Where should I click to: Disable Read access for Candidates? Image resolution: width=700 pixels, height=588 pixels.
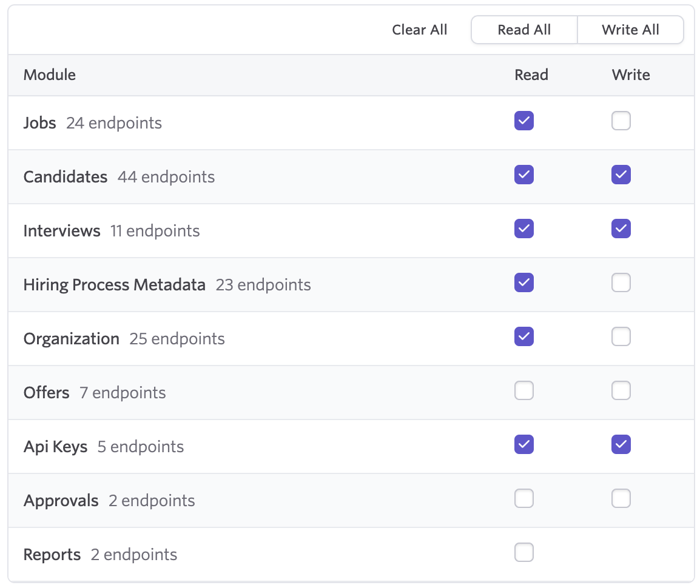point(523,175)
